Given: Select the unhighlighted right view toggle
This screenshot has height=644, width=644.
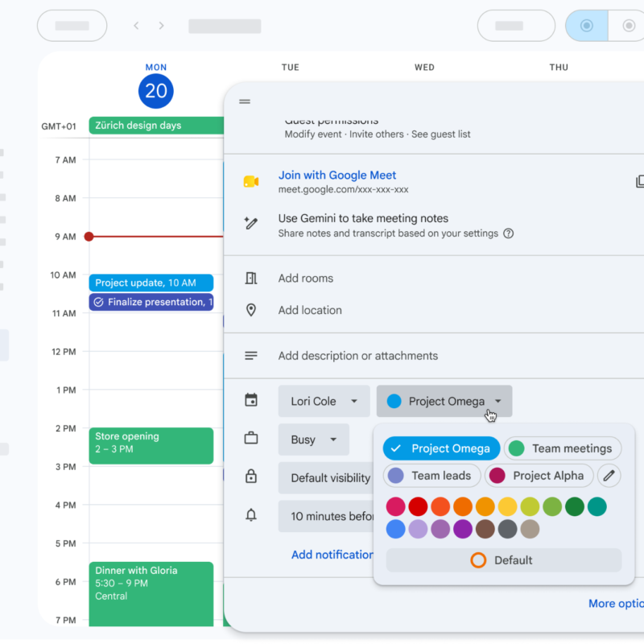Looking at the screenshot, I should (627, 26).
